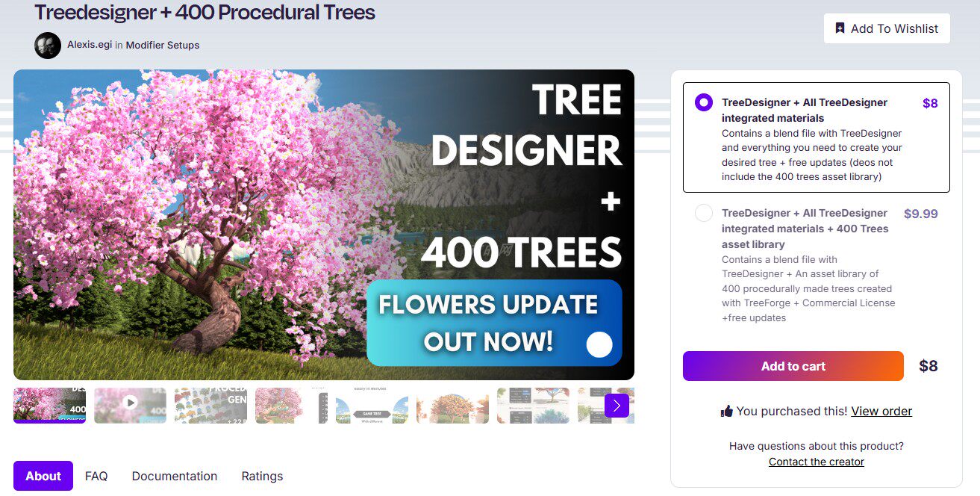Click the Alexis.egi creator avatar
This screenshot has width=980, height=496.
pos(48,45)
